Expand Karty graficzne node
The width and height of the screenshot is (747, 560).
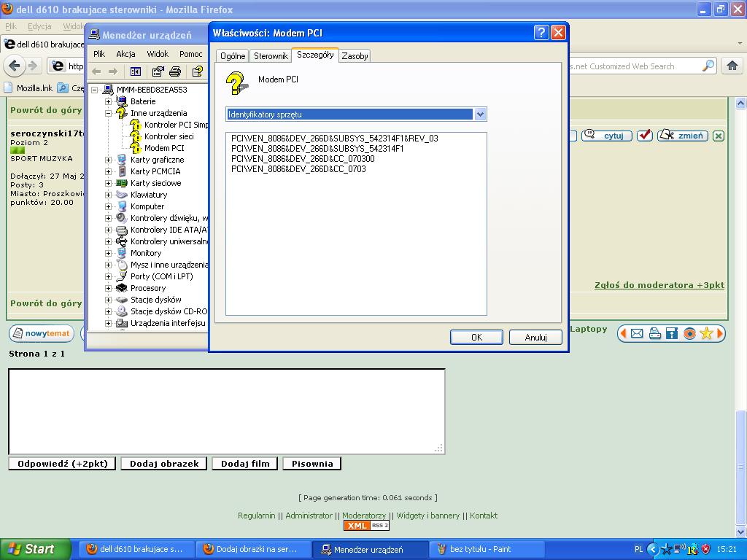[x=108, y=160]
